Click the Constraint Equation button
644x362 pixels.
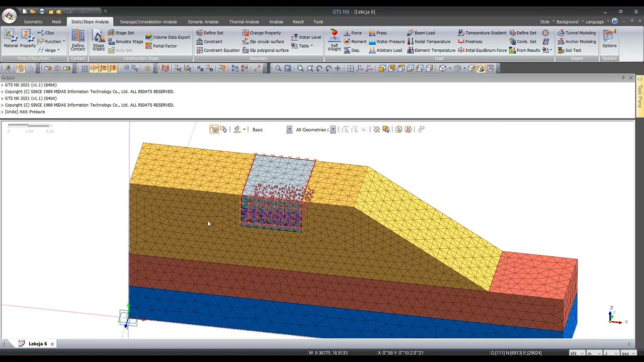pos(218,50)
